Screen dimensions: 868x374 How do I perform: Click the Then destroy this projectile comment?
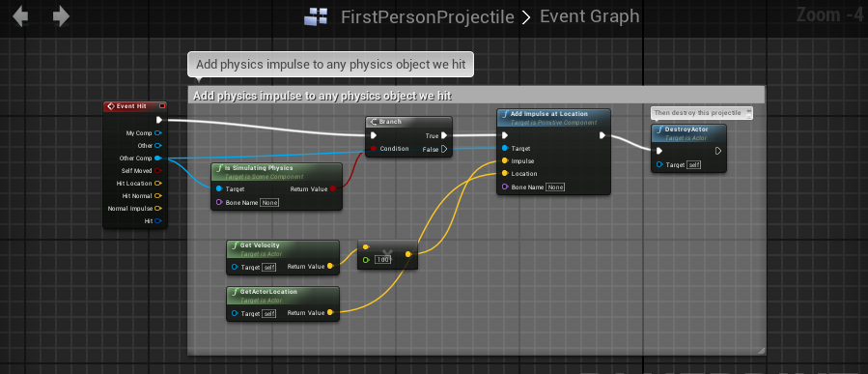(697, 112)
